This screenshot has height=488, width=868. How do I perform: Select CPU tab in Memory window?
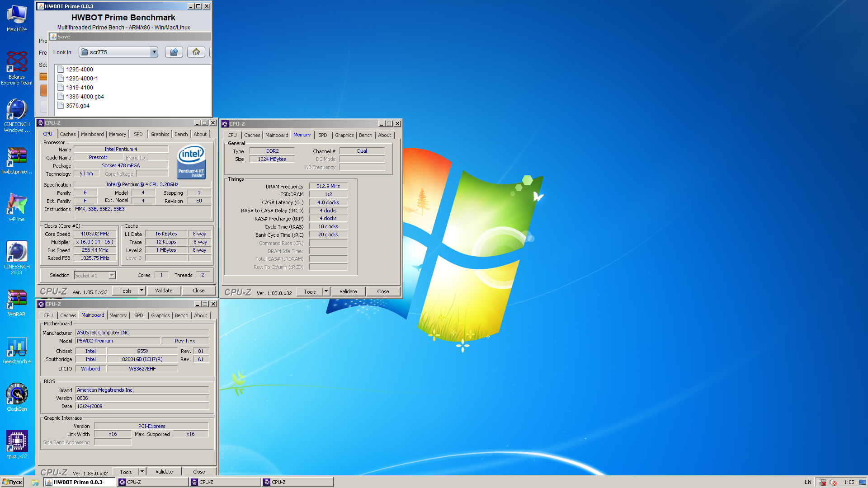pyautogui.click(x=232, y=135)
